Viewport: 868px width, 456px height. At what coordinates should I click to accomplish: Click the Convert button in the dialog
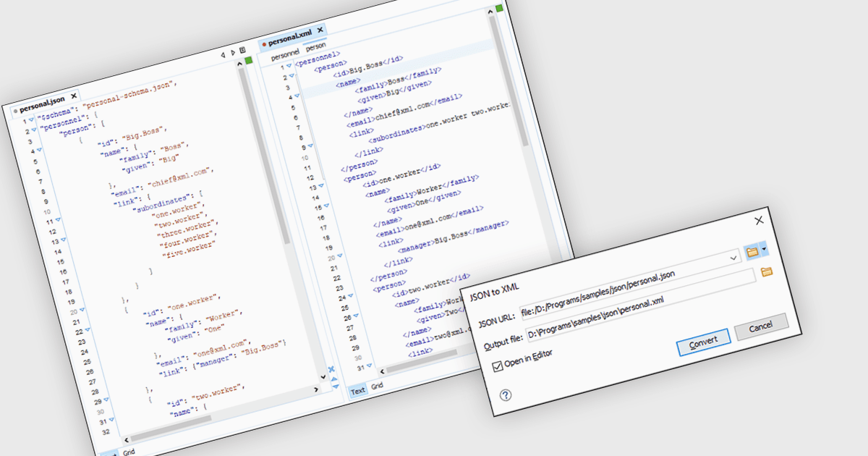coord(703,343)
